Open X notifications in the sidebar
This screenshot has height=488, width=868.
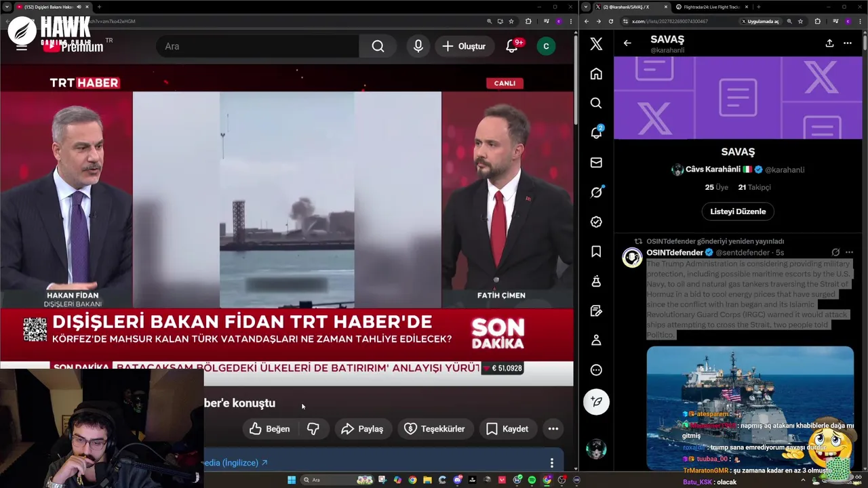pos(596,133)
